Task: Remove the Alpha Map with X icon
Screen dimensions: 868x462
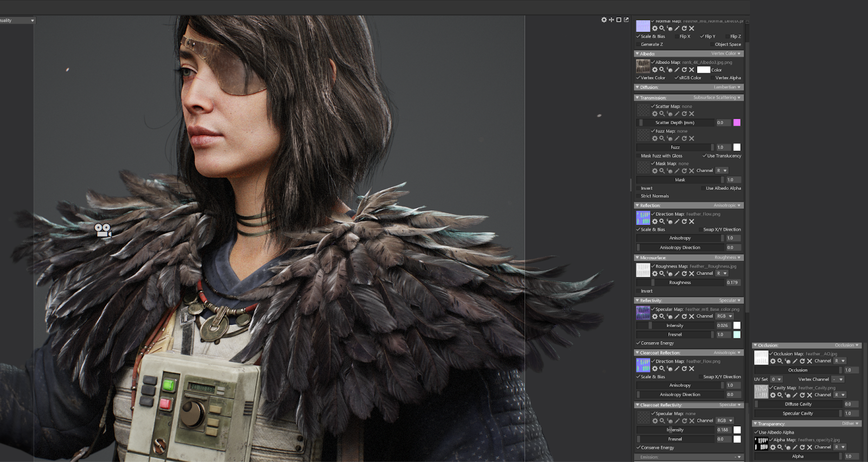Action: [x=809, y=447]
